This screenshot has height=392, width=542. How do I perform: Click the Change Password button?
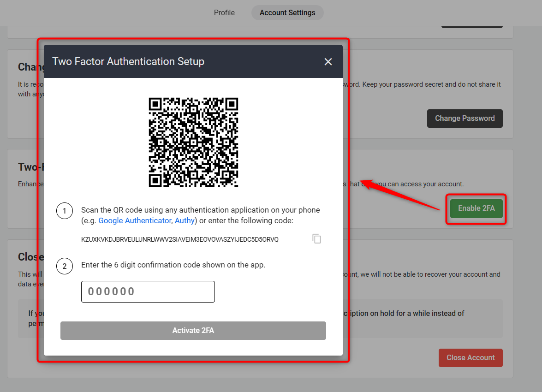coord(465,119)
